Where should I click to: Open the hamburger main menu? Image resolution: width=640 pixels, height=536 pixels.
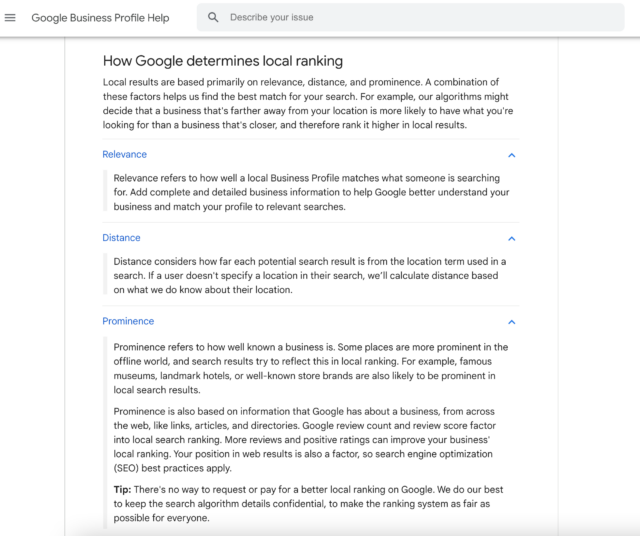tap(11, 18)
